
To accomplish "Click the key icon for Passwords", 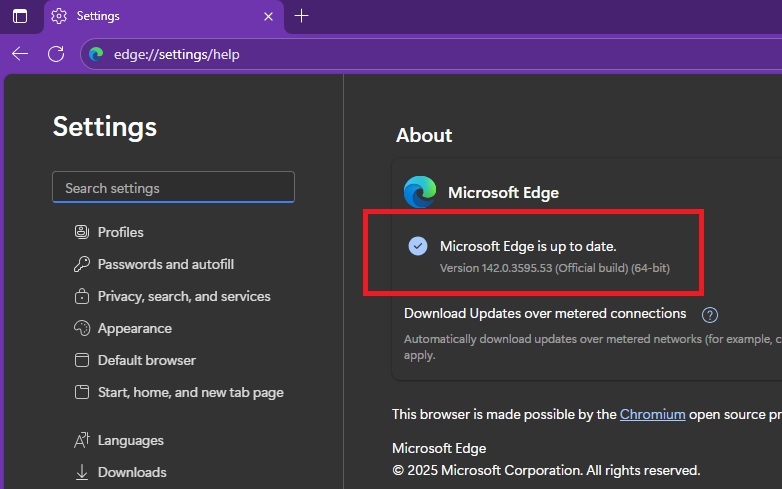I will 82,264.
